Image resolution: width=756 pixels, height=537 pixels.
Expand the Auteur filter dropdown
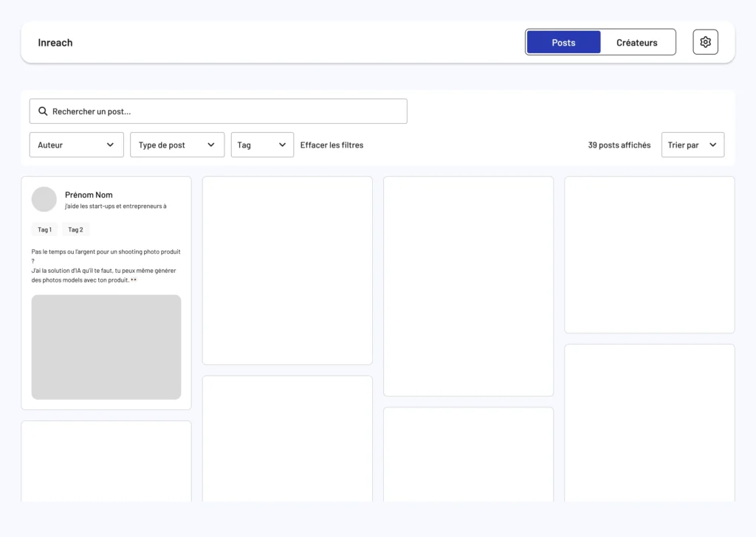point(76,145)
